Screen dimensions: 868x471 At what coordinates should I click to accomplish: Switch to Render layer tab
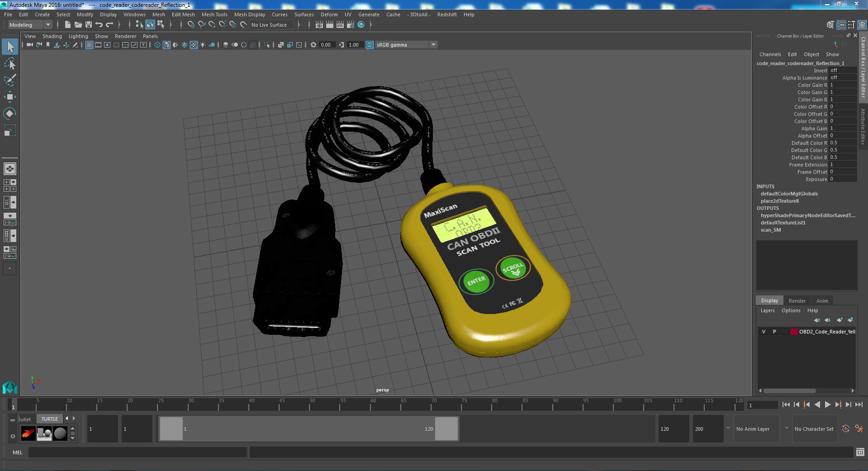pyautogui.click(x=797, y=301)
